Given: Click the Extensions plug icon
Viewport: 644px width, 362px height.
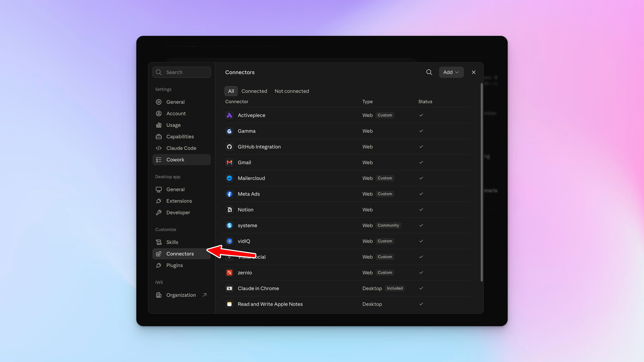Looking at the screenshot, I should (159, 201).
